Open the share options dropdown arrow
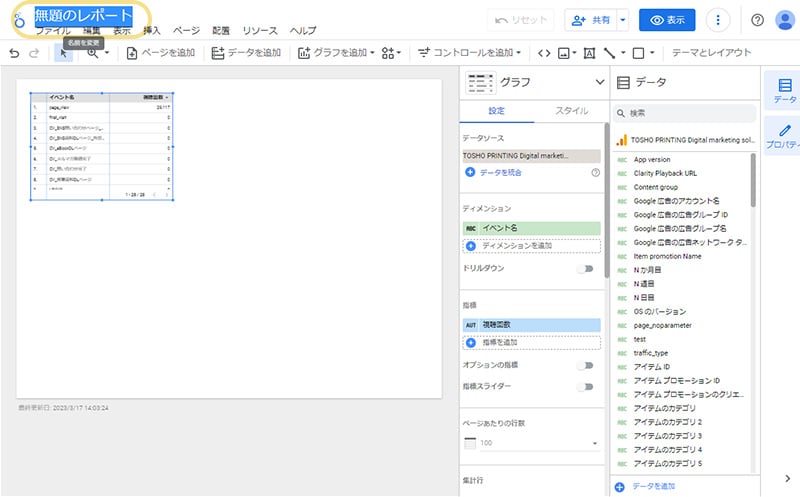The image size is (800, 497). (622, 20)
